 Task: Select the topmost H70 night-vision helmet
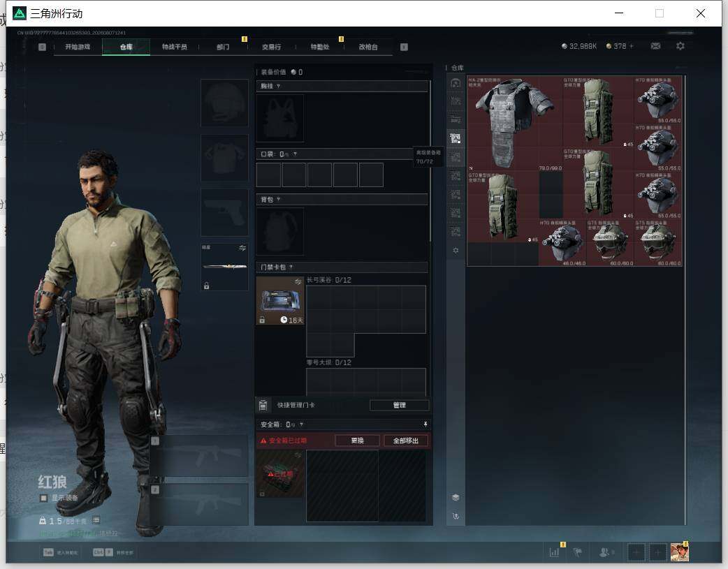658,100
